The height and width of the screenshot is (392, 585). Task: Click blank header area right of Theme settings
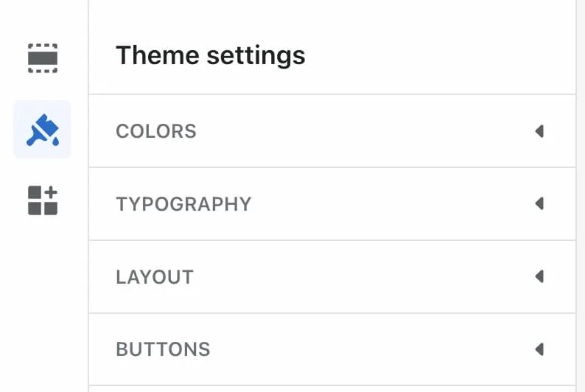tap(442, 55)
